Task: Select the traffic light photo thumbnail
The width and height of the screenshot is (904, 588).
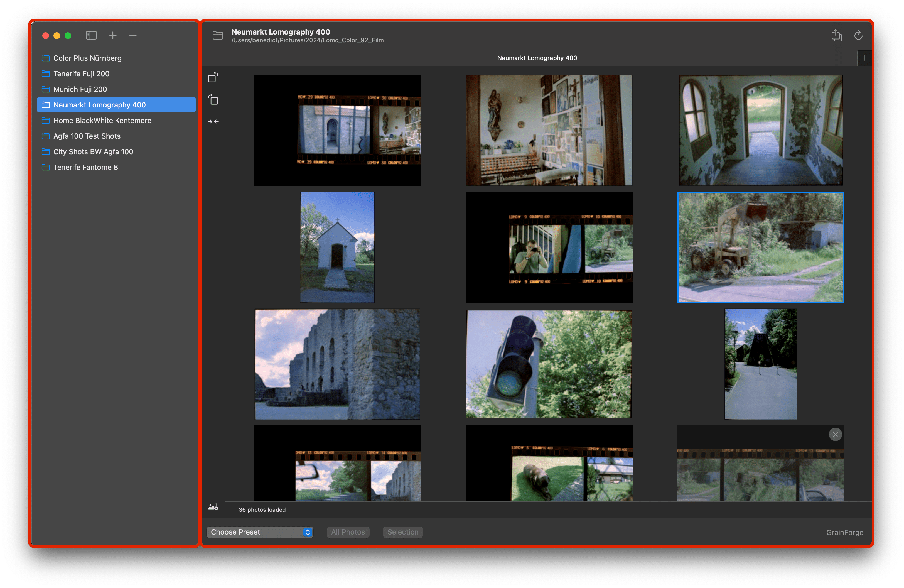Action: pos(549,364)
